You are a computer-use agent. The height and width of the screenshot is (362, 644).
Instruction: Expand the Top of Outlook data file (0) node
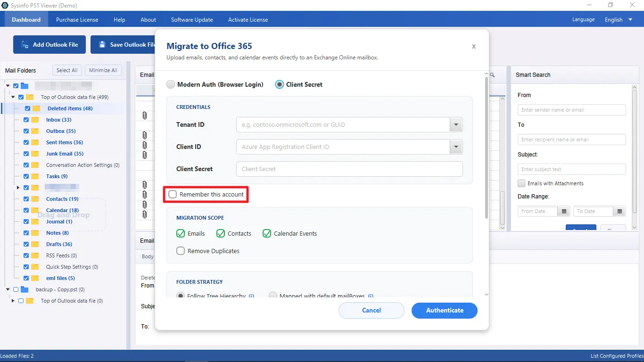(13, 301)
